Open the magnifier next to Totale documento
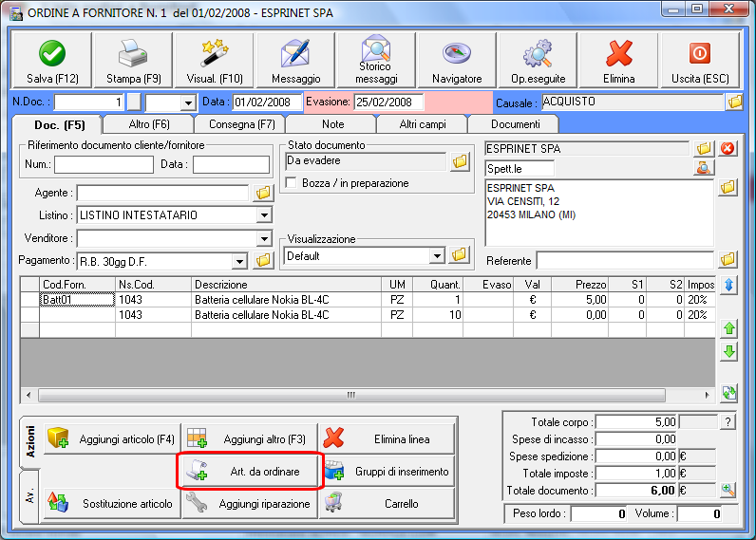The image size is (756, 540). click(728, 491)
